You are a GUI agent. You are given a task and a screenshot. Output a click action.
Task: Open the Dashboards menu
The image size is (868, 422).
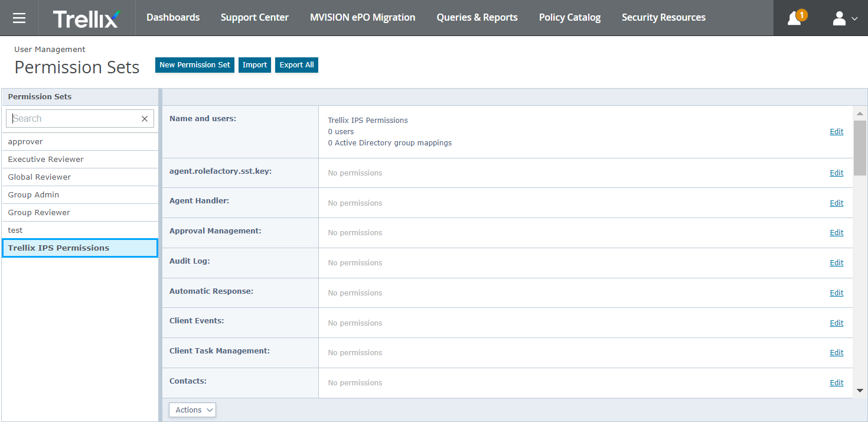click(x=173, y=18)
